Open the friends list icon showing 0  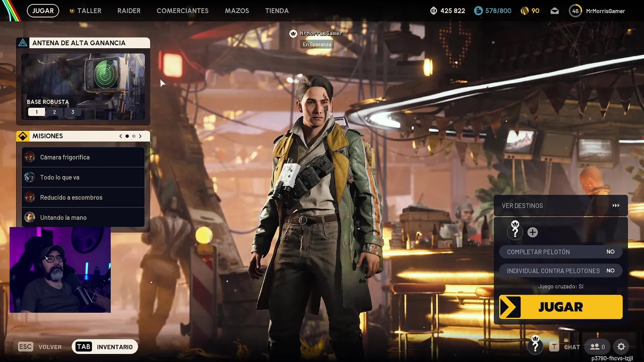click(x=597, y=347)
